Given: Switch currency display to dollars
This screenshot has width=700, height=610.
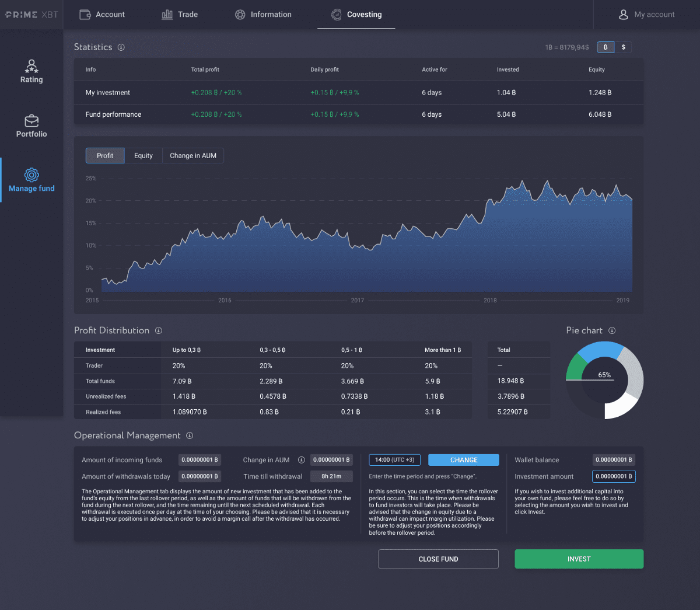Looking at the screenshot, I should (623, 47).
